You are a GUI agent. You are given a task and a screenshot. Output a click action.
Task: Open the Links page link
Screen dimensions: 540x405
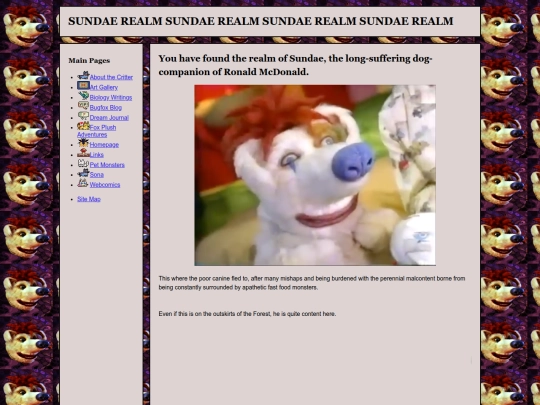pos(97,155)
